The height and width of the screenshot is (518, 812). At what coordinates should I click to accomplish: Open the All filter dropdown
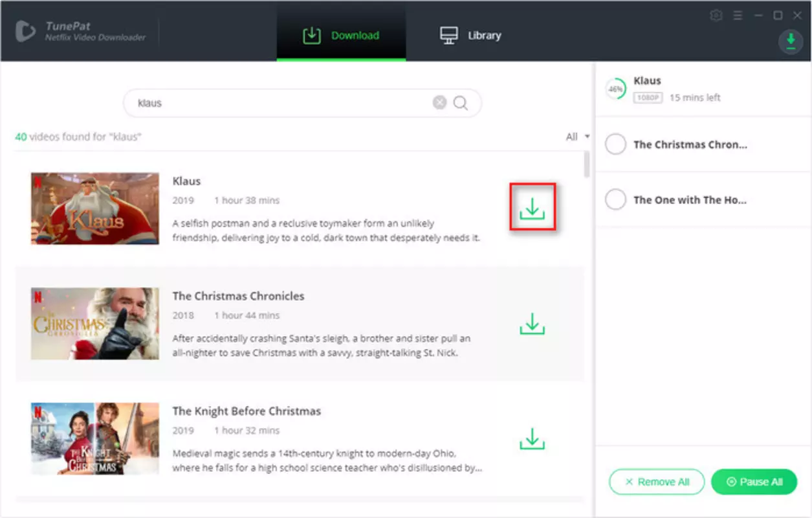click(578, 137)
